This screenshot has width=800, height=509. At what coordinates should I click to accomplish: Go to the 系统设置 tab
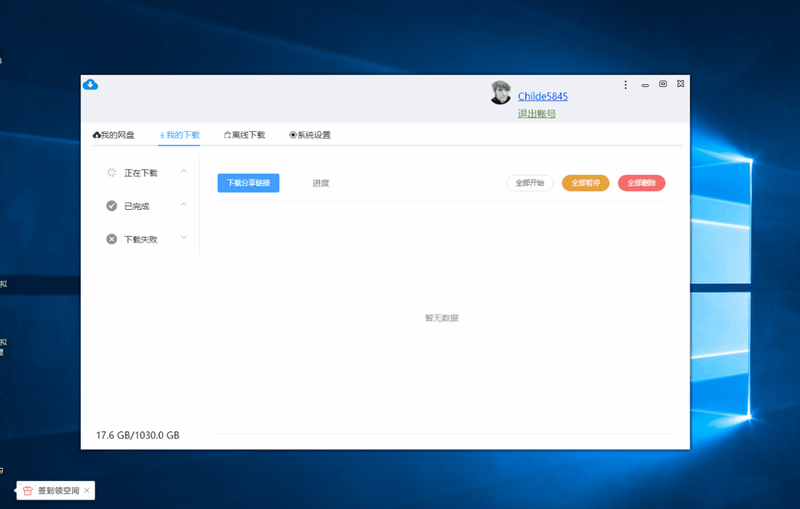tap(310, 135)
